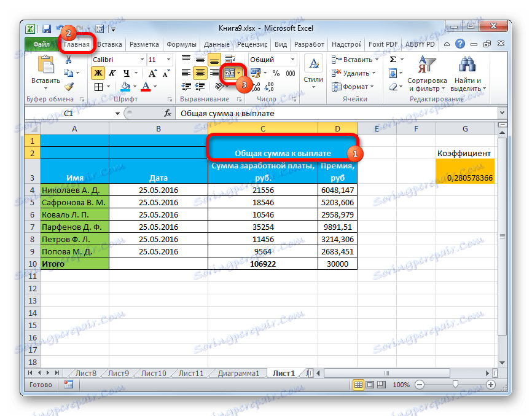Screen dimensions: 532x416
Task: Click the insert function fx icon
Action: pyautogui.click(x=167, y=113)
